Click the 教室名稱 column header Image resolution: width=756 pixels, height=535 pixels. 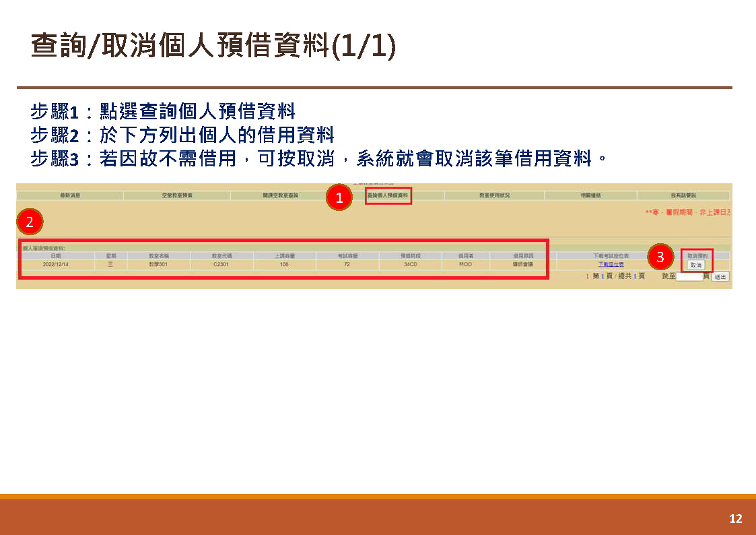(x=159, y=255)
